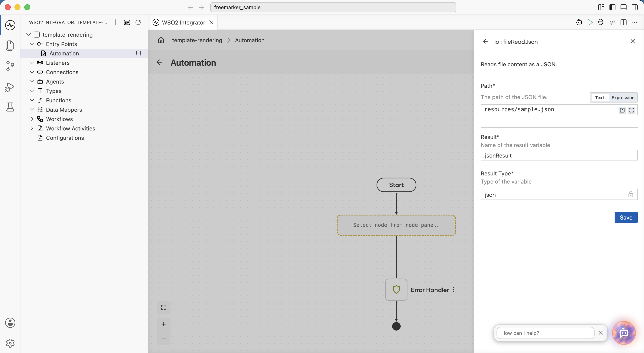Open More Actions ellipsis in editor toolbar
Image resolution: width=644 pixels, height=353 pixels.
(x=634, y=22)
